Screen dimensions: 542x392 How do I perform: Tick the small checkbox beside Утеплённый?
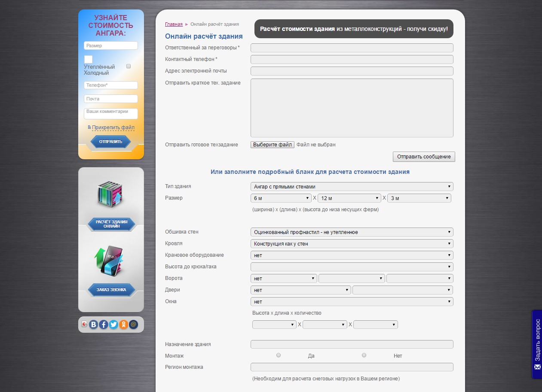coord(129,67)
